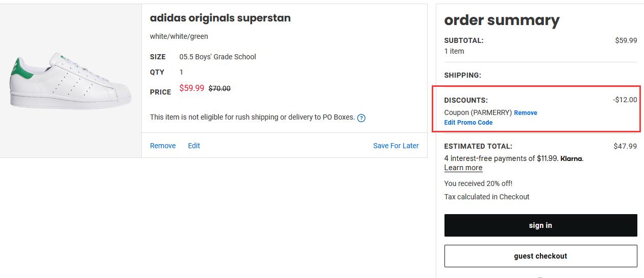Image resolution: width=644 pixels, height=278 pixels.
Task: Save the sneaker for later
Action: (396, 146)
